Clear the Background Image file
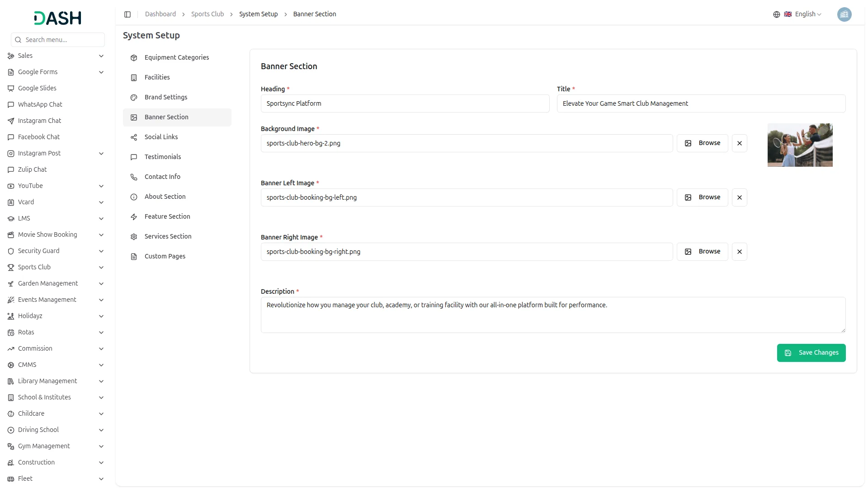 tap(739, 143)
